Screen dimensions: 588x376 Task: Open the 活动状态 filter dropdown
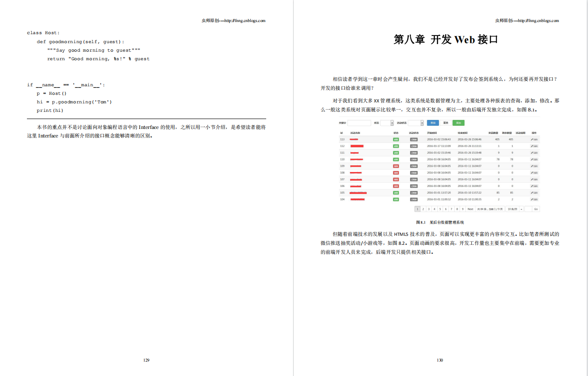[x=416, y=123]
